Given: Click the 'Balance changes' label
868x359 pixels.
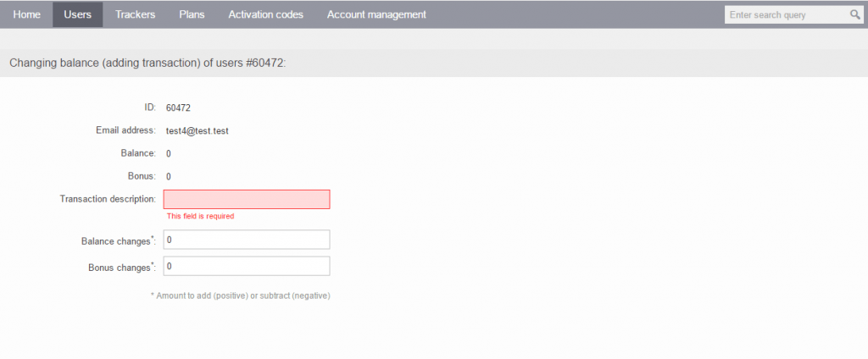Looking at the screenshot, I should [x=119, y=240].
